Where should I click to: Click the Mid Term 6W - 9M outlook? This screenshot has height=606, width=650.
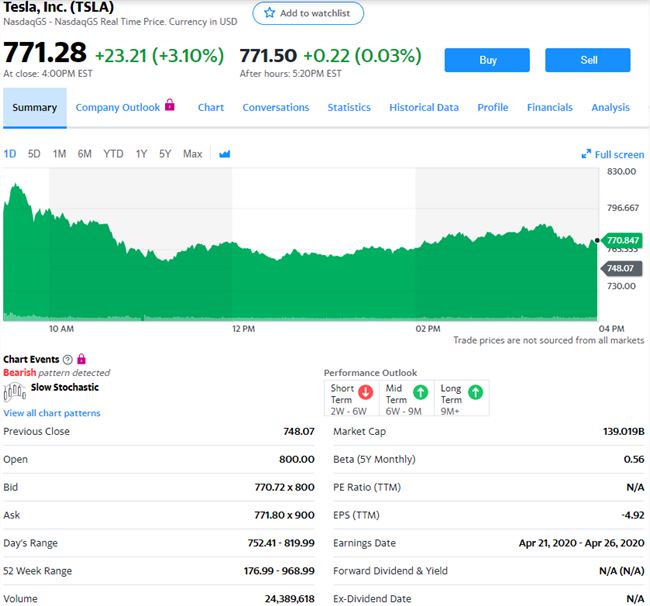407,399
